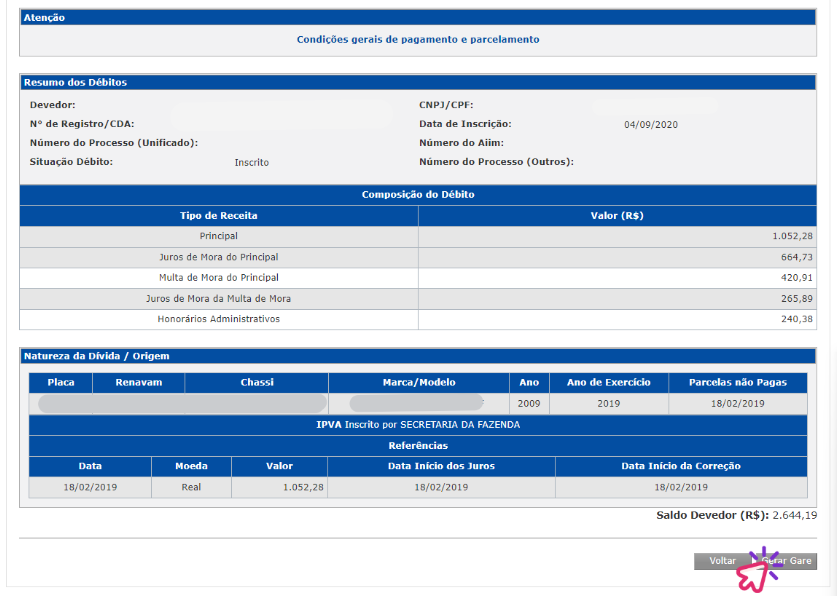Click Parcelas não Pagas value 18/02/2019
Image resolution: width=837 pixels, height=596 pixels.
pyautogui.click(x=738, y=404)
